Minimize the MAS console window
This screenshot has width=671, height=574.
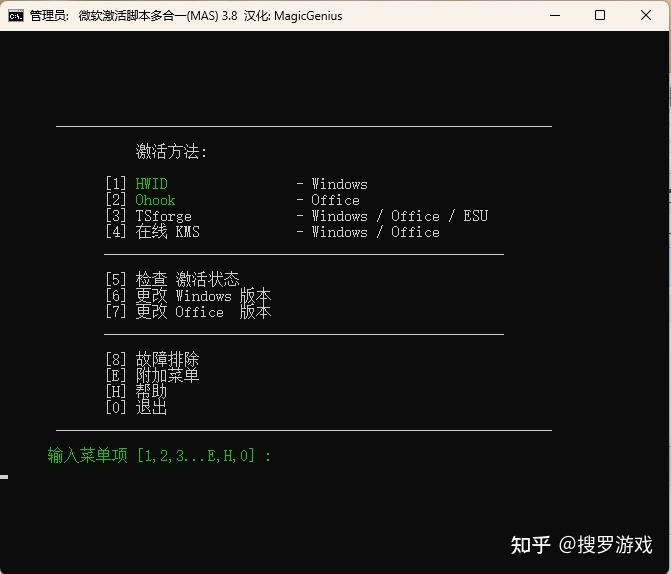coord(555,15)
